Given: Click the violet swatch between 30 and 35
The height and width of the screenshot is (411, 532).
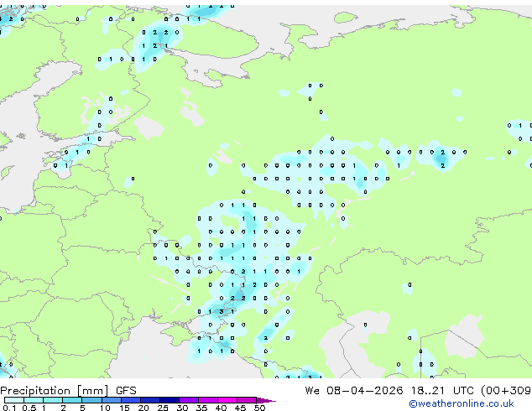Looking at the screenshot, I should [189, 400].
